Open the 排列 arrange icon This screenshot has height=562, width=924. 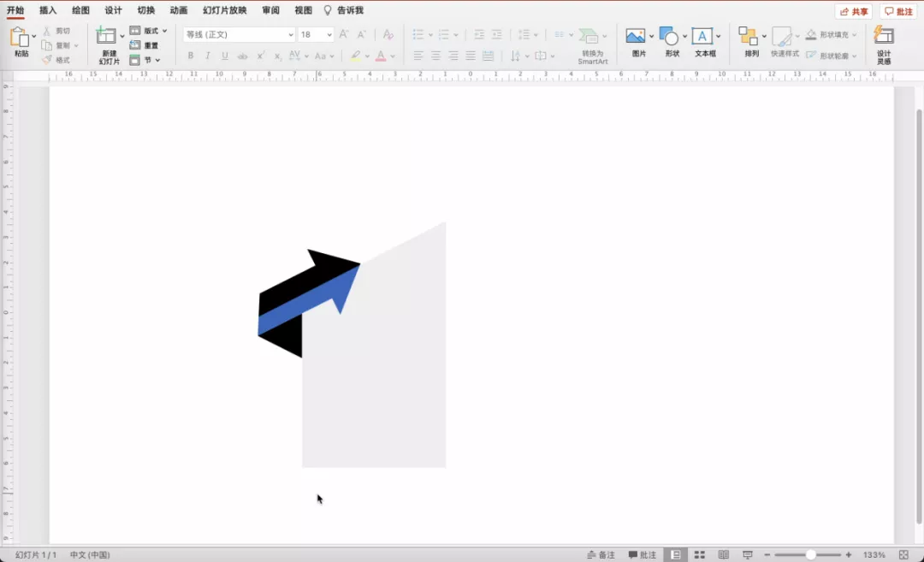[748, 37]
